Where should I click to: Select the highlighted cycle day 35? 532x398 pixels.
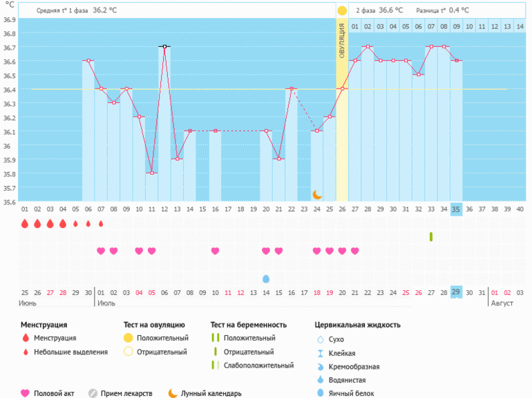(456, 209)
